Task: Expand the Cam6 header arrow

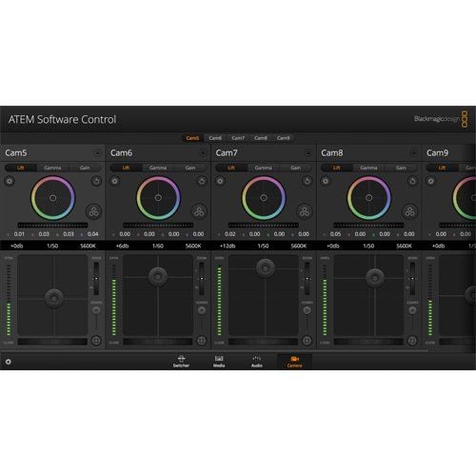Action: pos(203,153)
